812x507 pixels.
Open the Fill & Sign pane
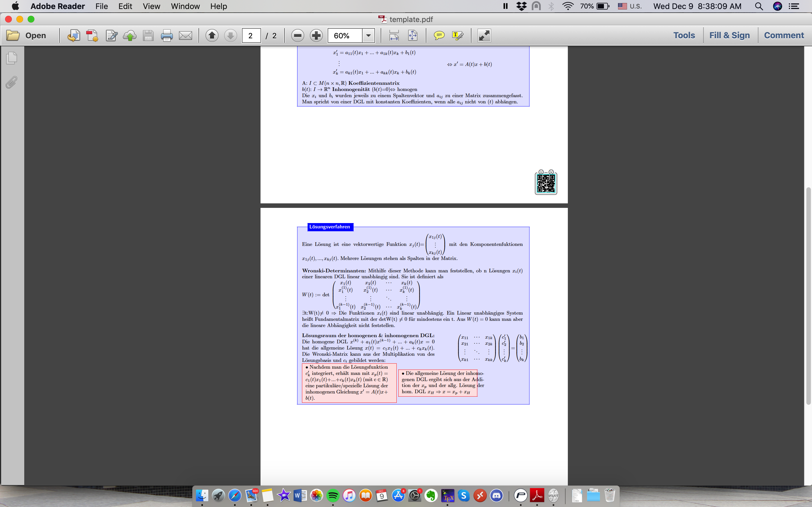click(x=729, y=35)
